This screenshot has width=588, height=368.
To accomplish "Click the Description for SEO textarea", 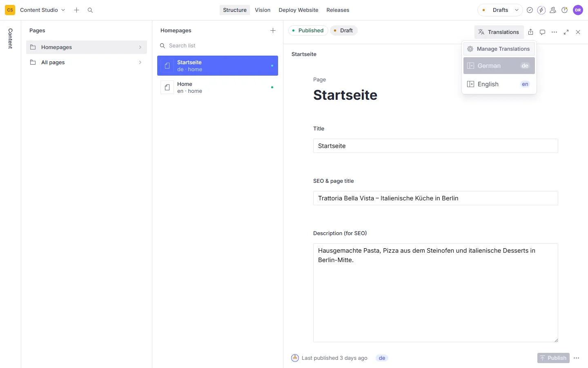I will (436, 293).
